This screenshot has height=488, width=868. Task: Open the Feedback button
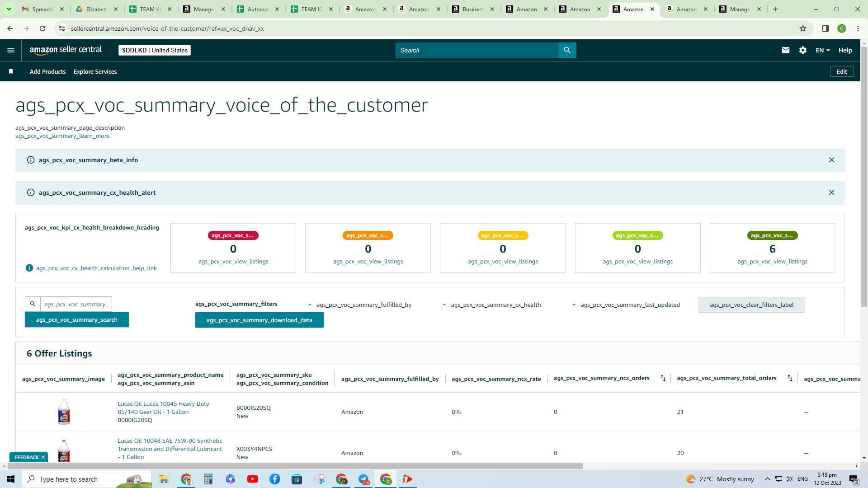point(27,457)
